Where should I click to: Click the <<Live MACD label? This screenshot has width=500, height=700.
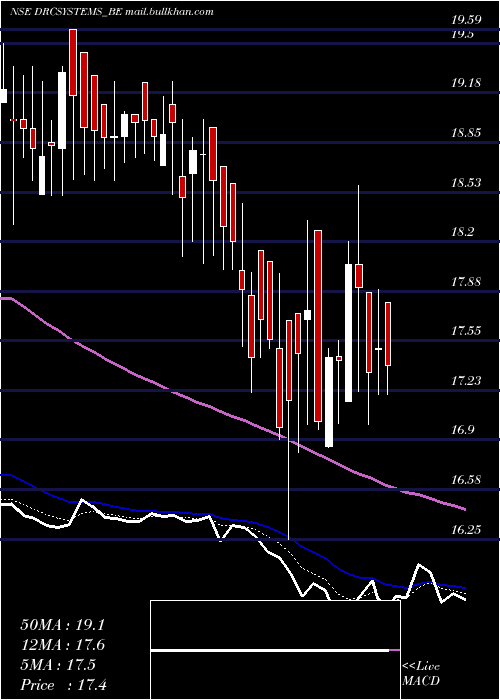[421, 674]
